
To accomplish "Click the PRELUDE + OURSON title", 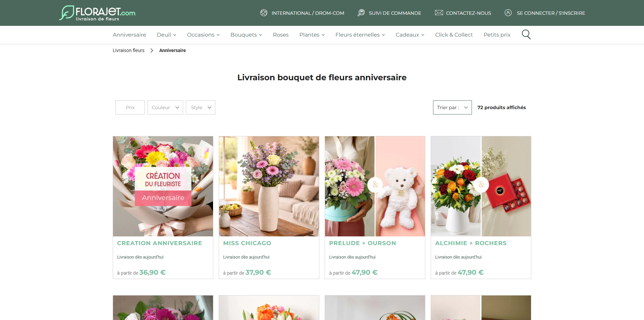I will (x=363, y=243).
